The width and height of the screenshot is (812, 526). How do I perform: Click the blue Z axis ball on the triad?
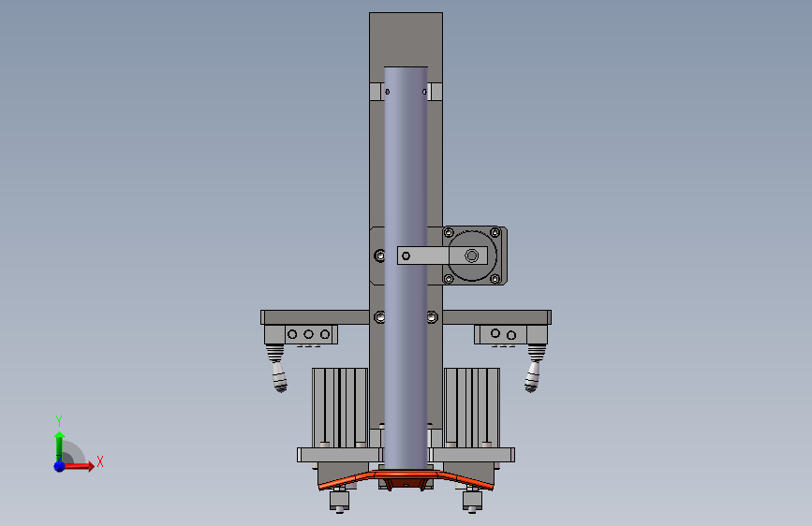pyautogui.click(x=60, y=466)
